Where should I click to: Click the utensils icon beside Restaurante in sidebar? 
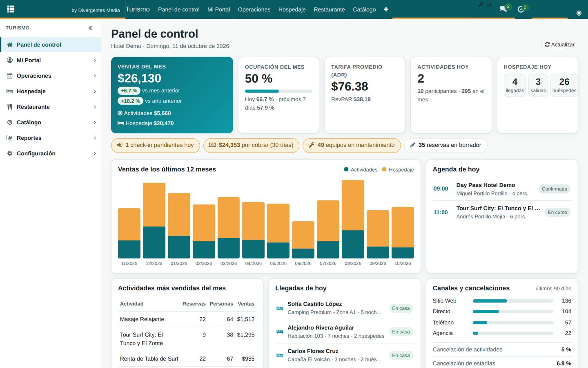[x=10, y=107]
